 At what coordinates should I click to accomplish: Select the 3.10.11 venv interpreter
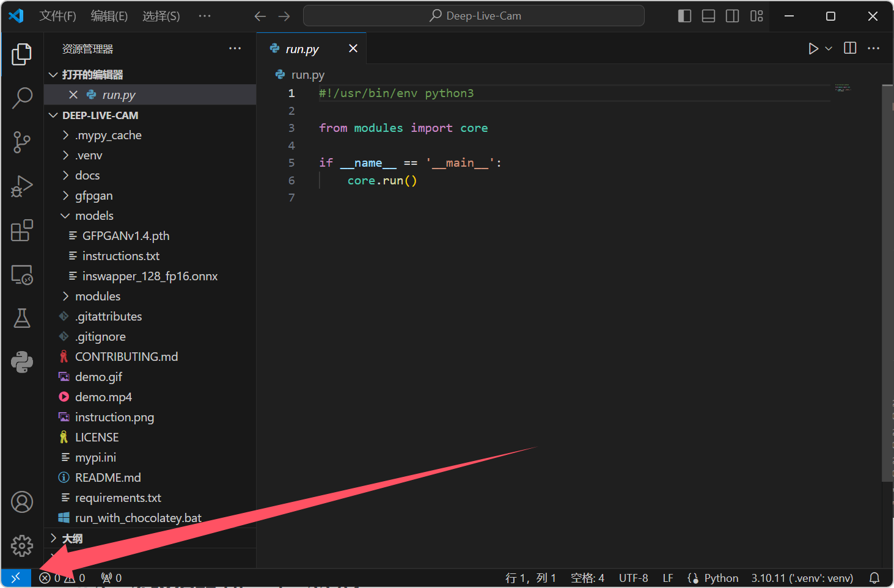tap(802, 578)
